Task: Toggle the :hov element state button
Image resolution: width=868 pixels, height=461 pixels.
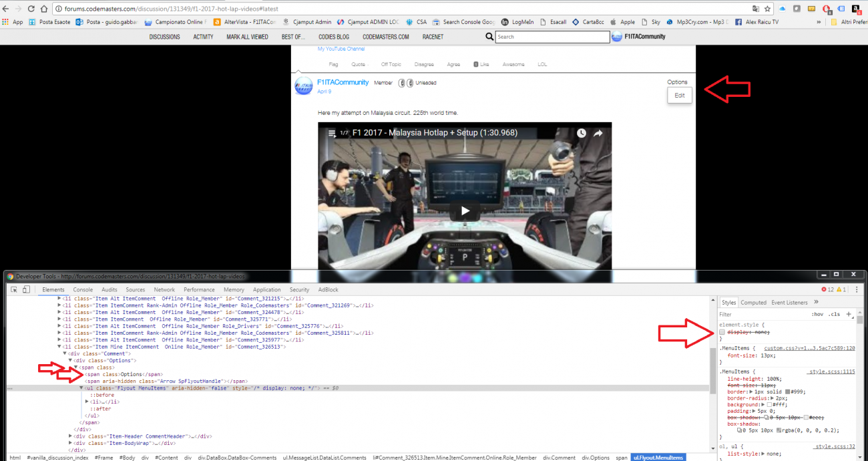Action: 817,314
